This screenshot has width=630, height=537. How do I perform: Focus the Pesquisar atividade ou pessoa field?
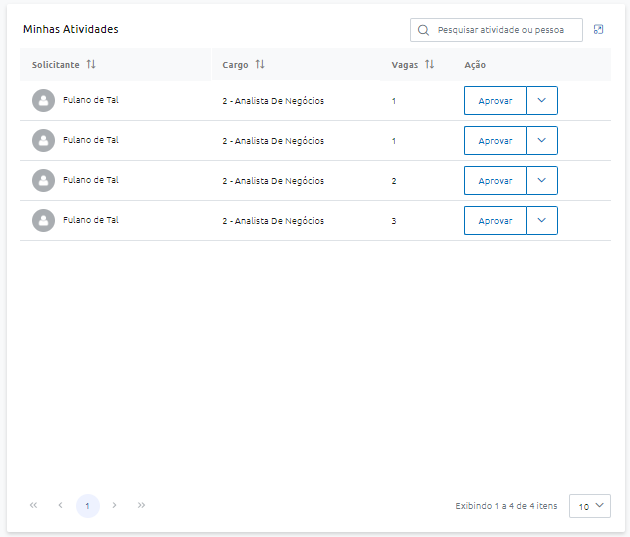[x=506, y=30]
